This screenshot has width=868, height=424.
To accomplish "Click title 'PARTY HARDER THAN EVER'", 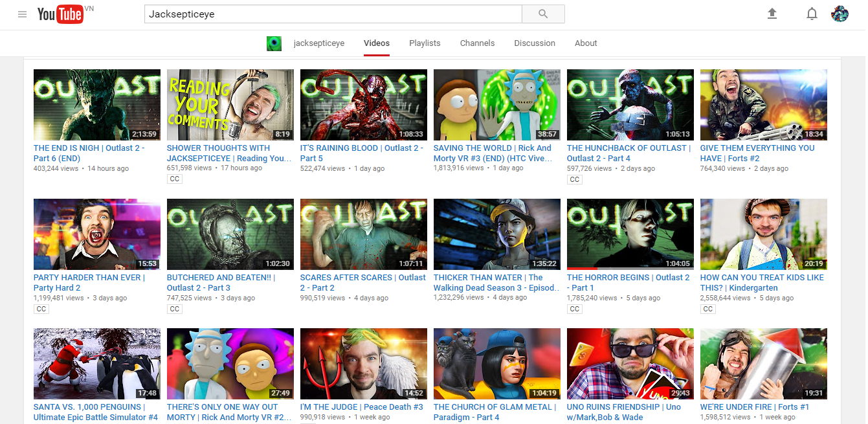I will point(89,282).
